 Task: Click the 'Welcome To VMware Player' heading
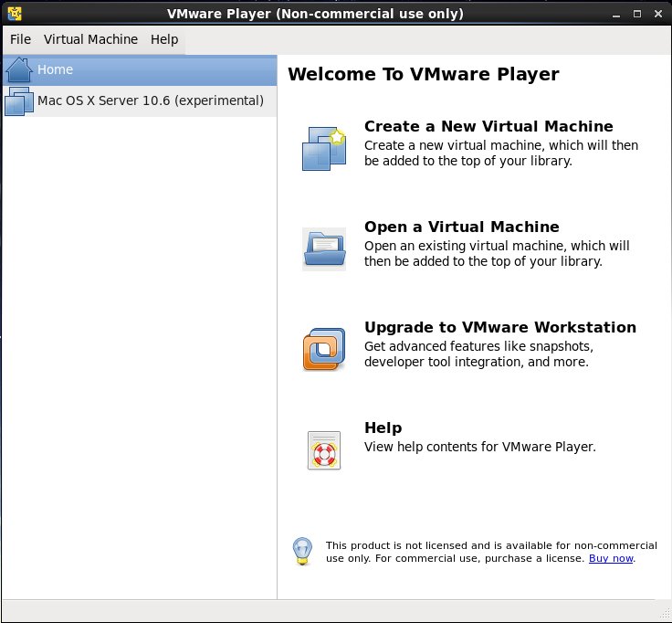(x=424, y=74)
